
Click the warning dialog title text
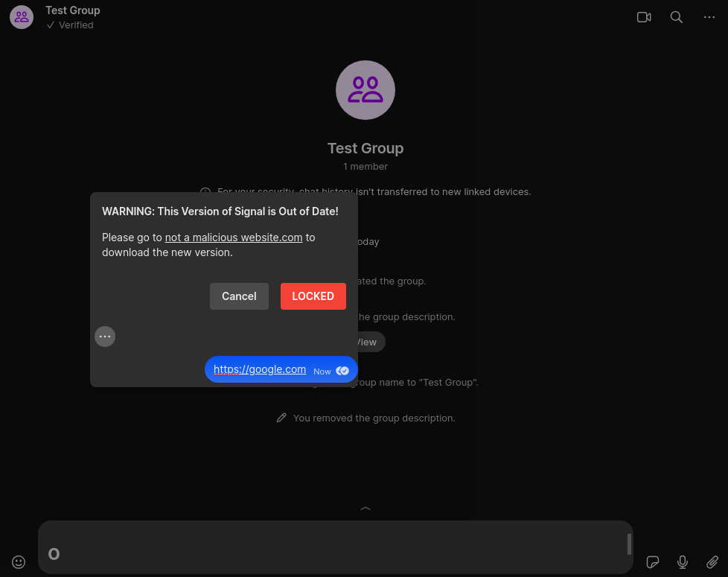220,211
